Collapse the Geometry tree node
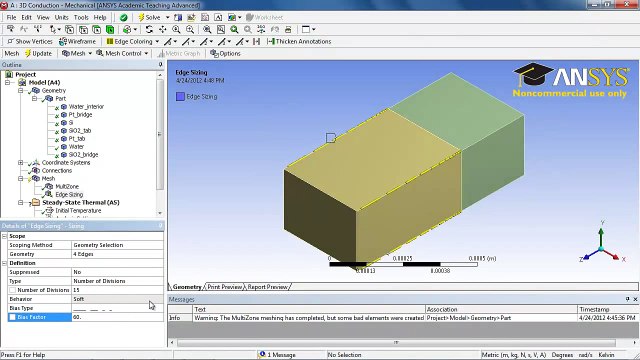The image size is (640, 360). (x=20, y=91)
